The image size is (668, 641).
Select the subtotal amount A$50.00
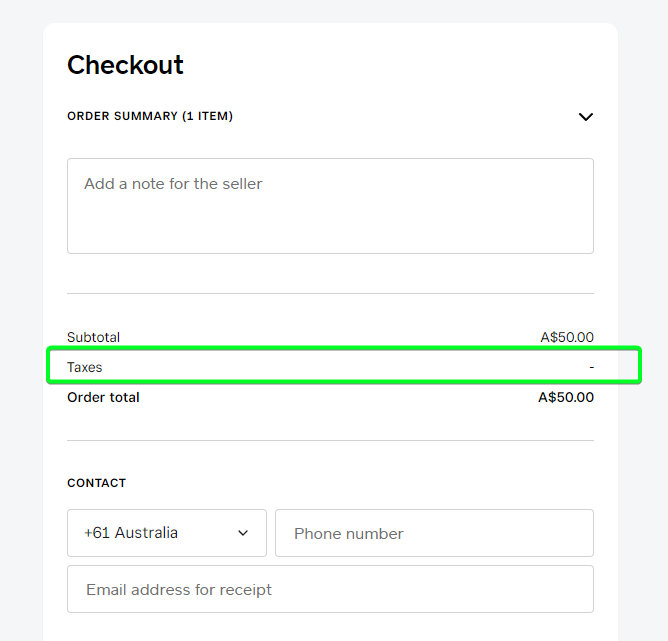coord(567,337)
